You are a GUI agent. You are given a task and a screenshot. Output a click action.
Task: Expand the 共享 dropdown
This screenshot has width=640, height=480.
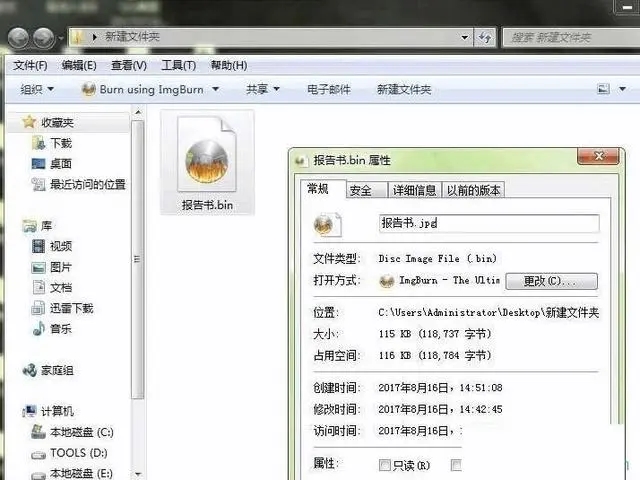pyautogui.click(x=262, y=89)
